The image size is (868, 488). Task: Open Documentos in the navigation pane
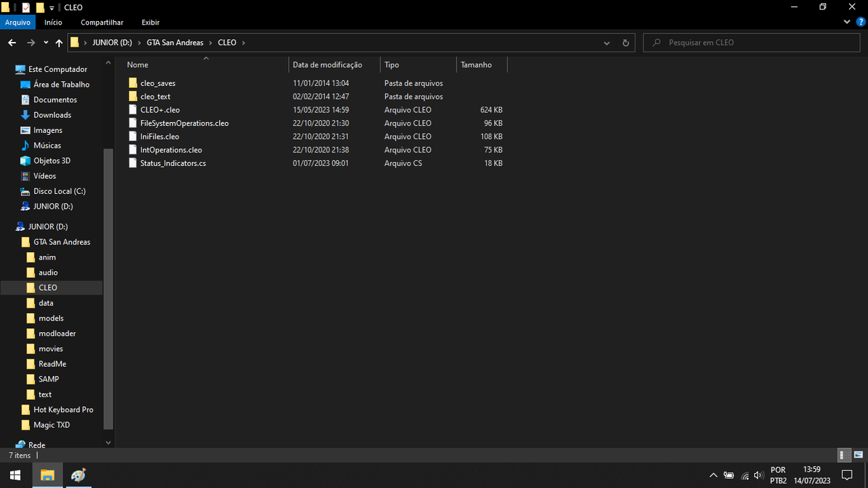coord(55,100)
